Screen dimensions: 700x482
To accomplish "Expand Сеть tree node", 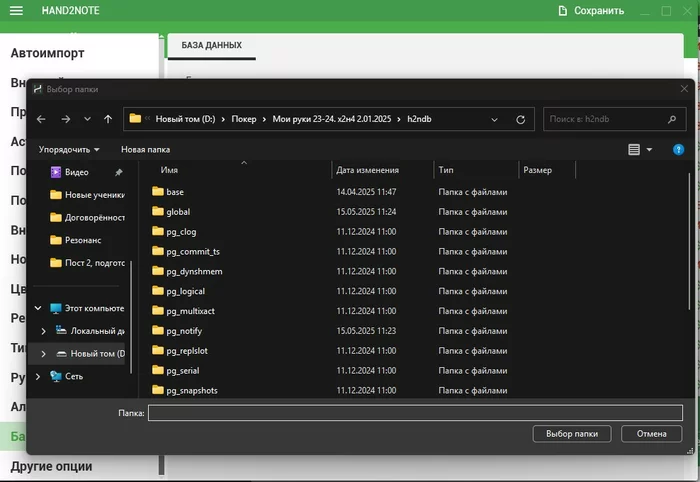I will (x=38, y=377).
